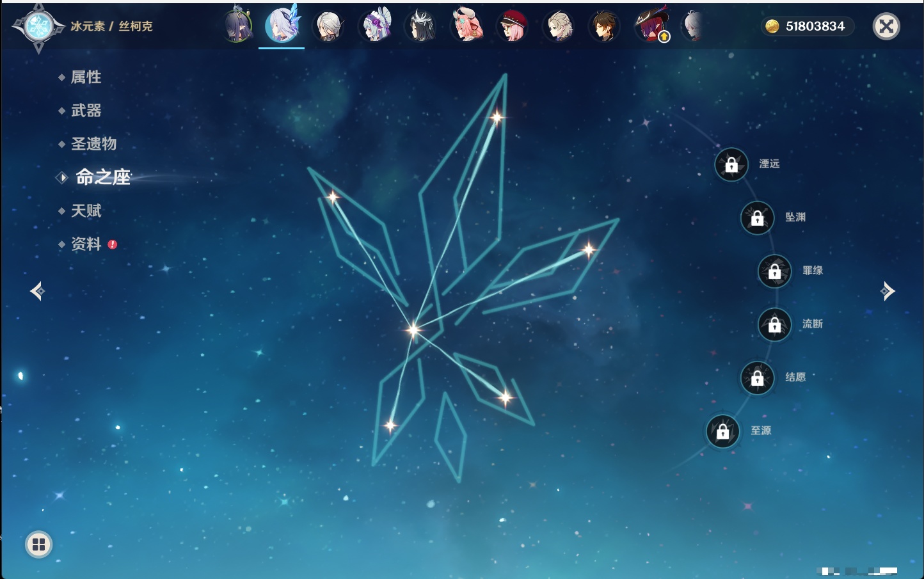Viewport: 924px width, 579px height.
Task: Select the character with dark feathered pirate hat
Action: click(651, 25)
